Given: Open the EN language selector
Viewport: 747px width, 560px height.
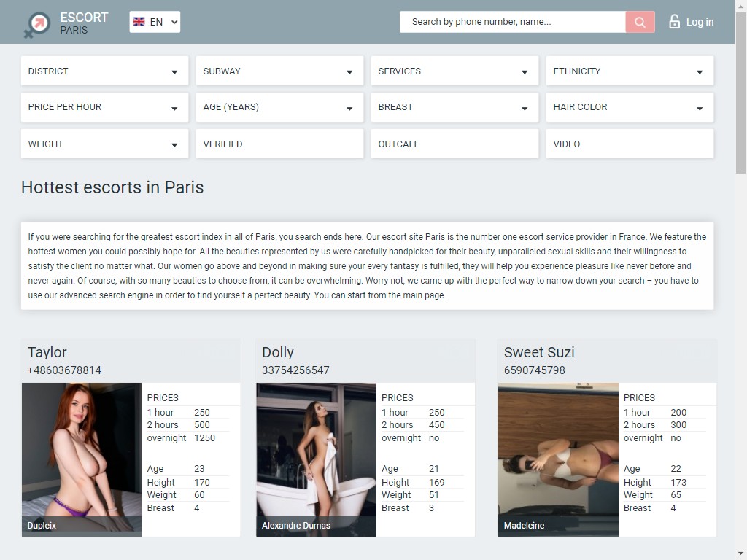Looking at the screenshot, I should click(155, 22).
